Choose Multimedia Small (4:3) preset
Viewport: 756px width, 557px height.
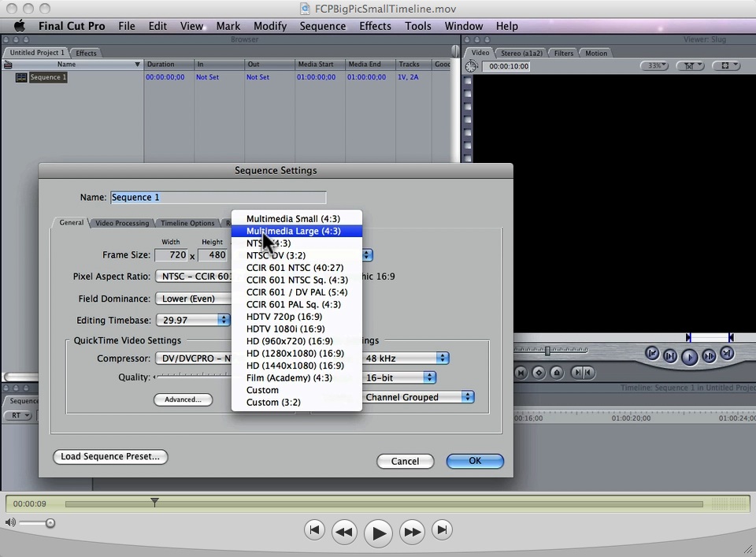coord(297,219)
